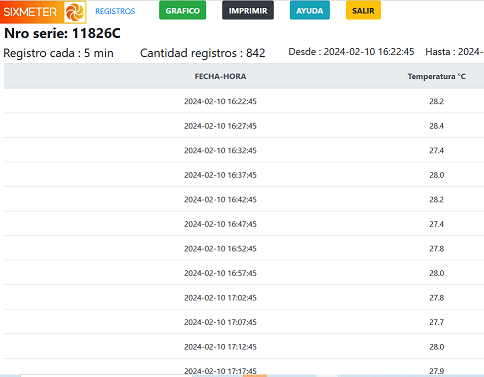Image resolution: width=484 pixels, height=377 pixels.
Task: Select the 2024-02-10 16:22:45 row
Action: click(244, 101)
